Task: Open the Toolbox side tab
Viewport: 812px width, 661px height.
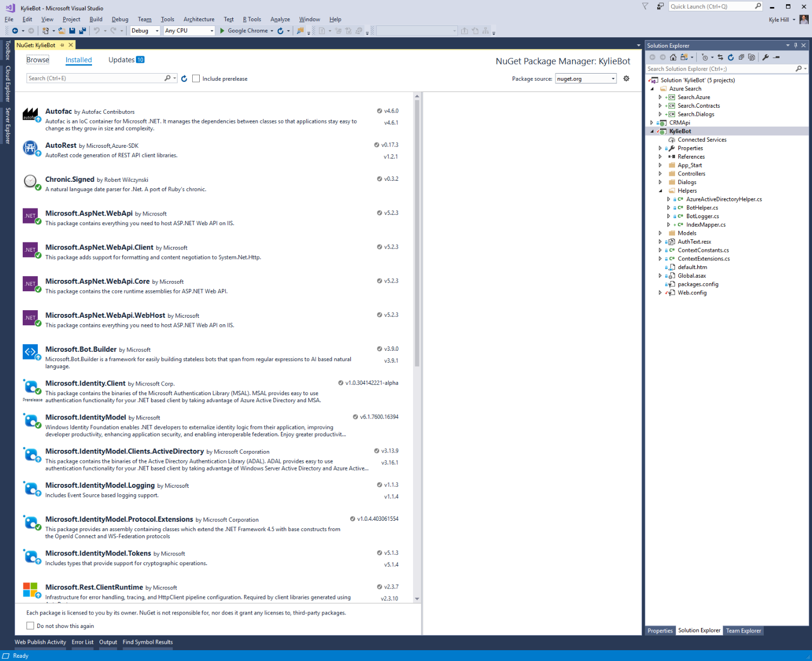Action: 8,50
